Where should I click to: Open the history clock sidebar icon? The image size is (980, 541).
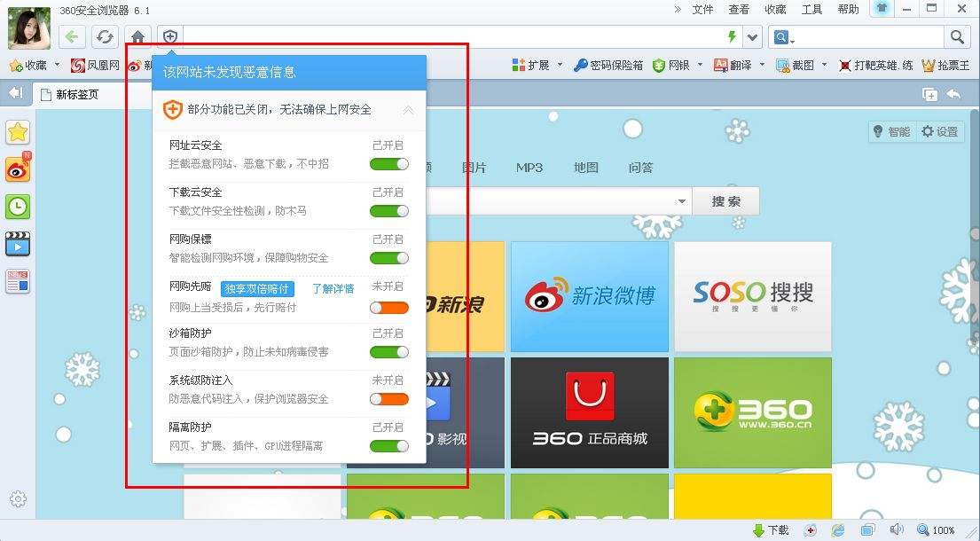[18, 206]
